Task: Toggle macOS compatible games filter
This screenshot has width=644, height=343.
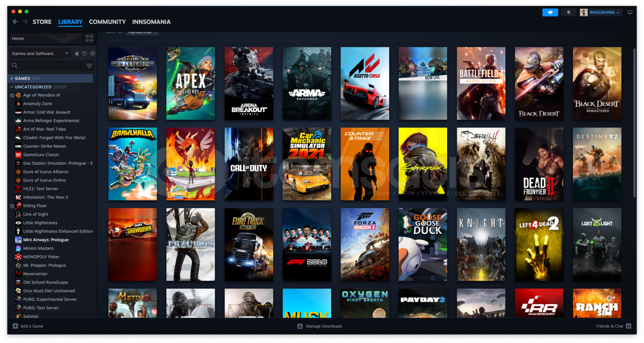Action: point(77,53)
